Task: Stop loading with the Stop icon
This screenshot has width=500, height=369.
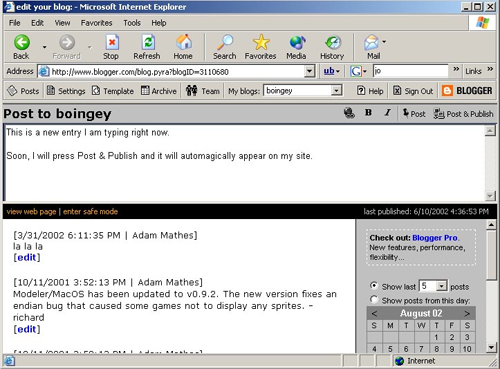Action: click(x=111, y=47)
